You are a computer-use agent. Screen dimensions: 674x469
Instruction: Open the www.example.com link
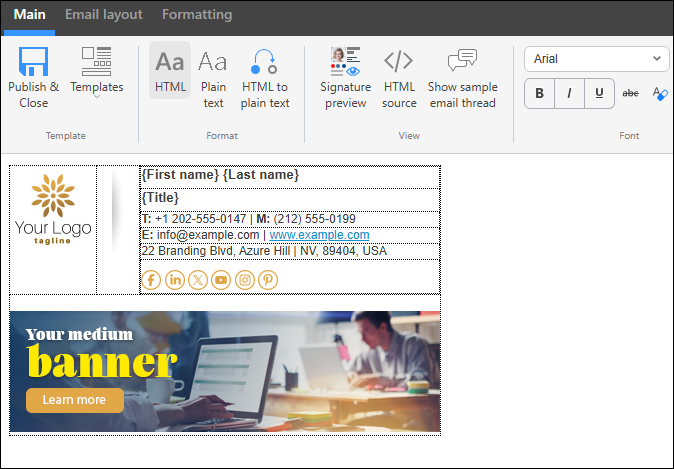[x=319, y=235]
